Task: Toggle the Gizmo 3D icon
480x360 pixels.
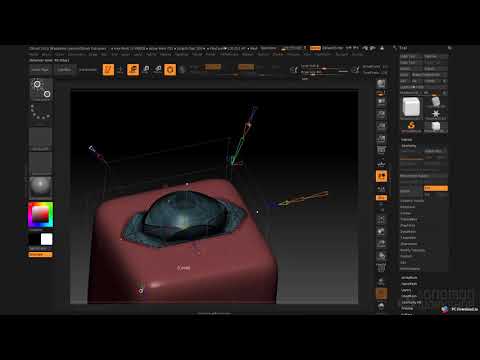Action: [170, 70]
